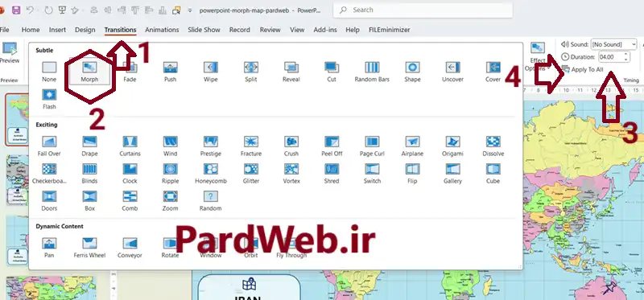Pick the Vortex transition
The width and height of the screenshot is (644, 300).
pyautogui.click(x=291, y=173)
